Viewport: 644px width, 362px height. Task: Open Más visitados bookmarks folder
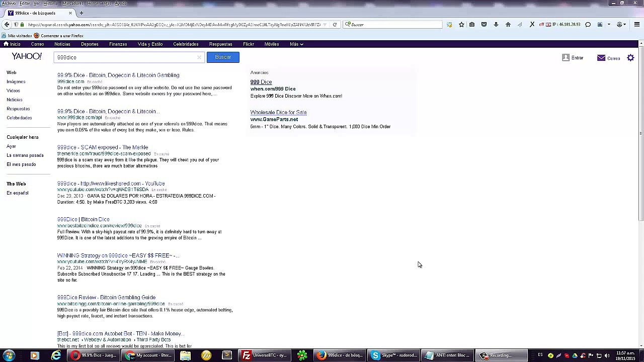click(x=17, y=36)
